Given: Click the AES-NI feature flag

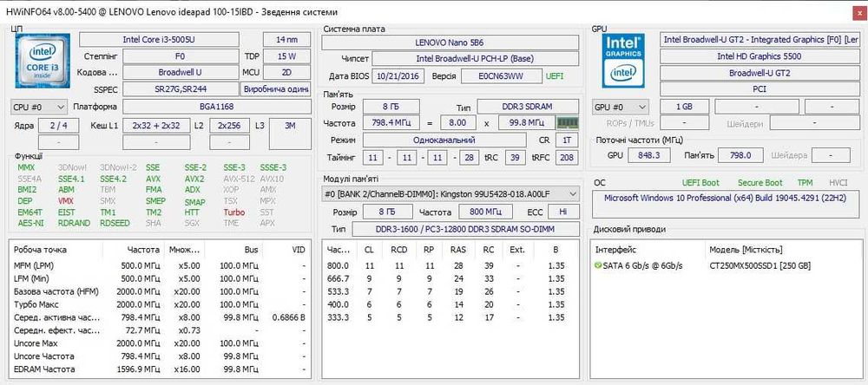Looking at the screenshot, I should [30, 224].
